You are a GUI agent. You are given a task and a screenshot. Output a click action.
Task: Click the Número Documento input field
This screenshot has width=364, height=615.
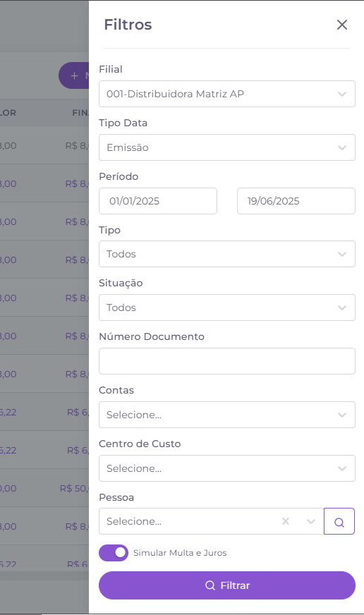point(227,361)
